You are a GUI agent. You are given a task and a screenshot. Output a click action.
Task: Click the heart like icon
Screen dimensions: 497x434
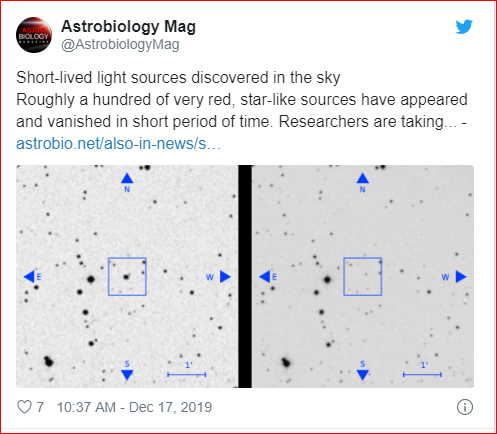click(x=24, y=407)
